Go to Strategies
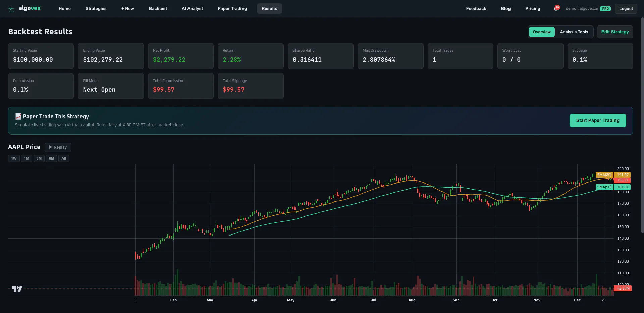Image resolution: width=644 pixels, height=313 pixels. point(96,9)
